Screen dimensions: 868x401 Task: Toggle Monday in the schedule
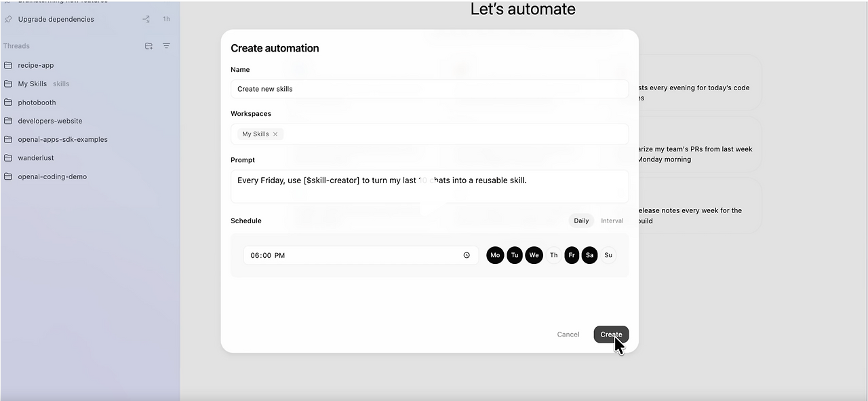pyautogui.click(x=495, y=255)
